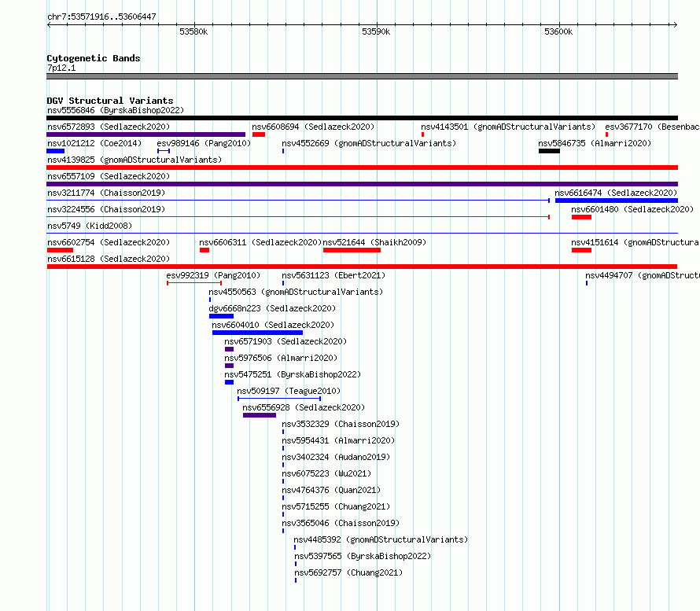Click the Cytogenetic Bands track title
This screenshot has height=611, width=700.
click(x=94, y=58)
